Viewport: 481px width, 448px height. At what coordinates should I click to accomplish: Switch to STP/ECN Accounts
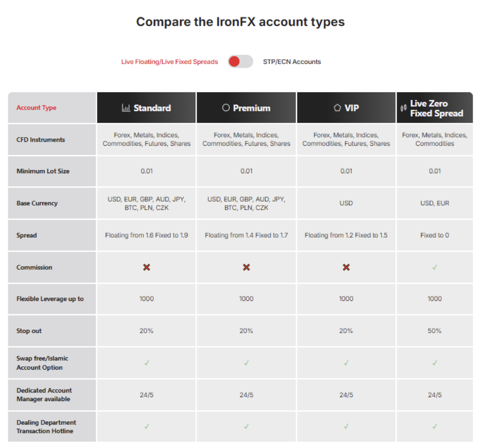[292, 62]
